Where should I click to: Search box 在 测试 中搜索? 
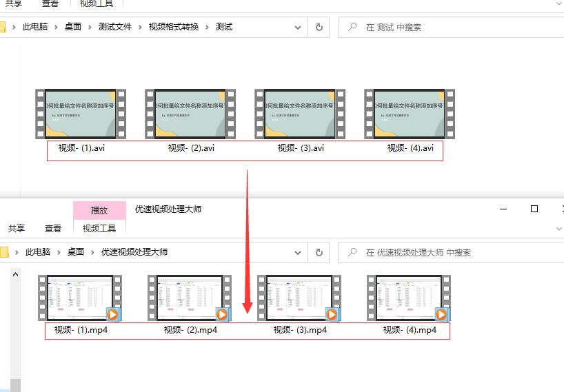tap(451, 28)
